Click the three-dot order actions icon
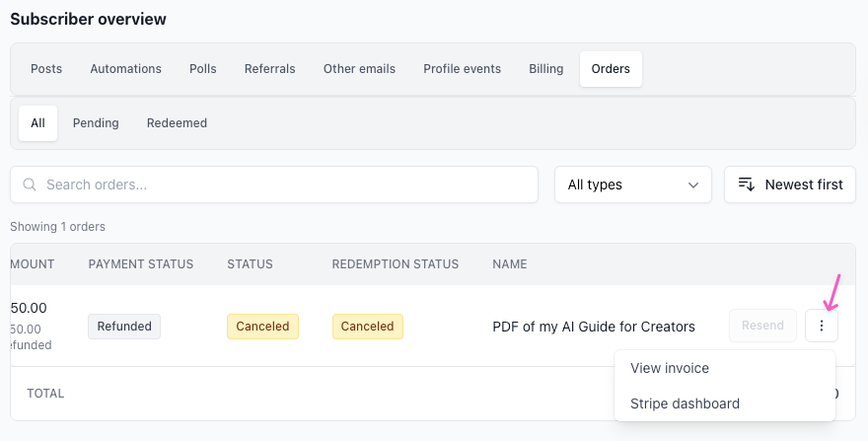 822,326
